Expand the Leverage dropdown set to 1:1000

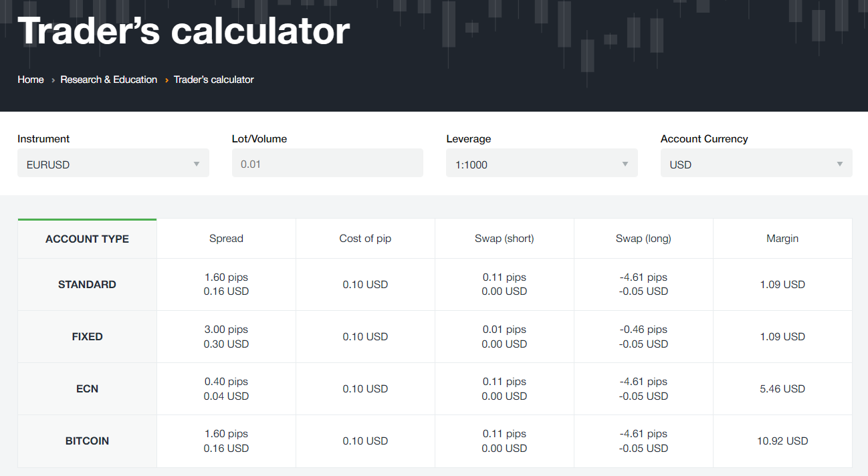coord(541,164)
